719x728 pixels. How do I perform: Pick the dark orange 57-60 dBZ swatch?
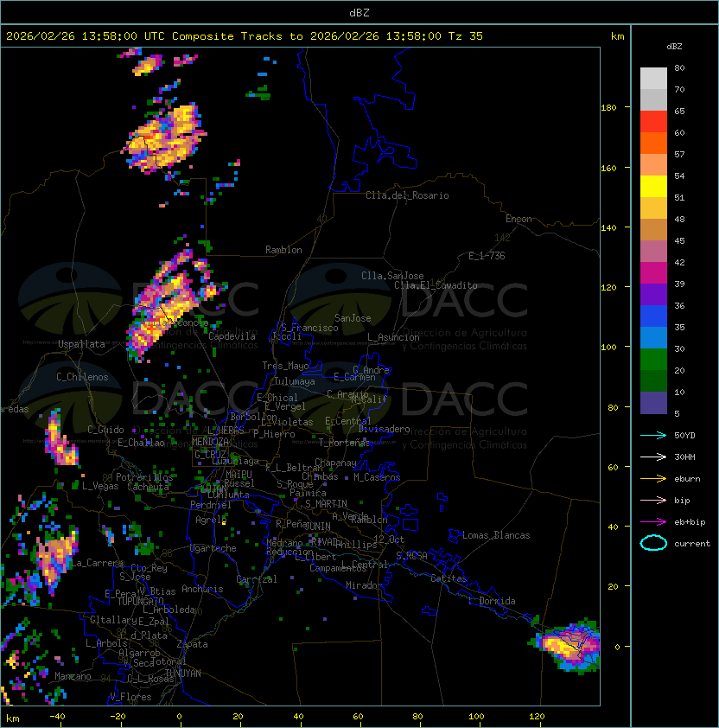[x=653, y=143]
